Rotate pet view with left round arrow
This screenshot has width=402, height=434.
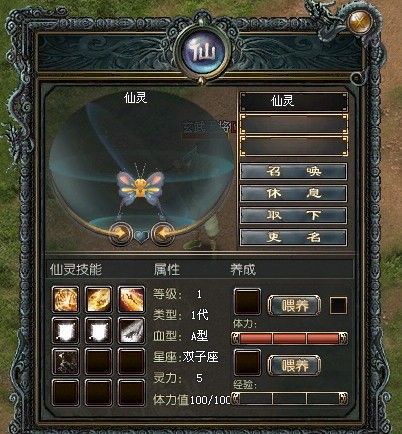pos(121,234)
